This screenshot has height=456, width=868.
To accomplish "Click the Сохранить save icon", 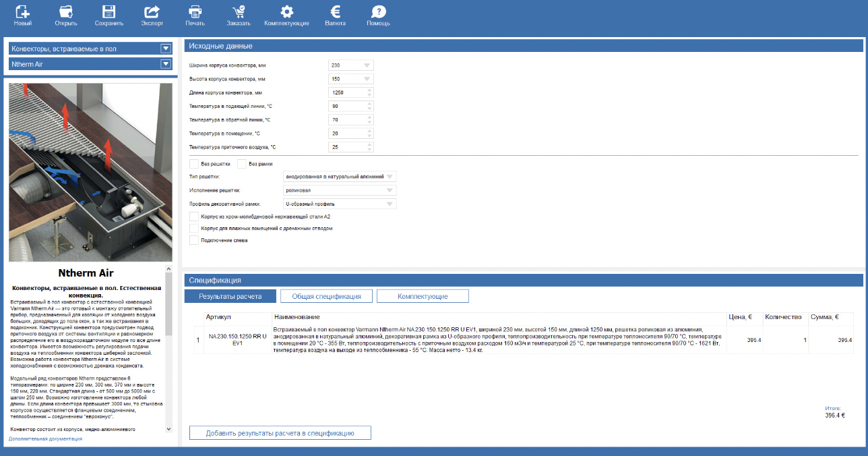I will click(x=108, y=12).
